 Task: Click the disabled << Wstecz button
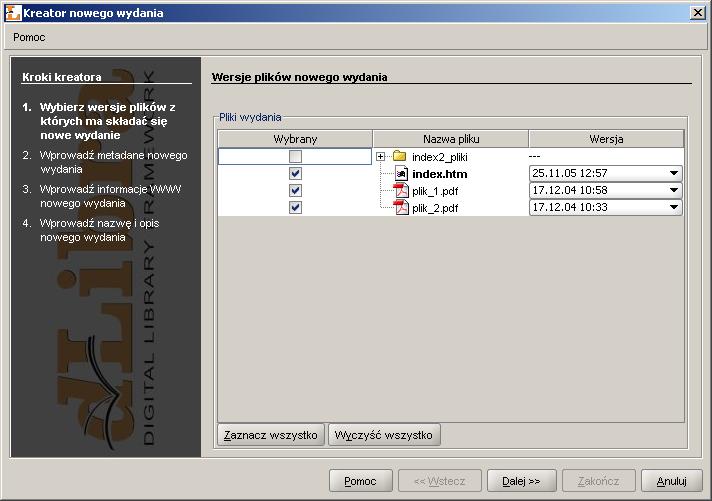click(440, 481)
